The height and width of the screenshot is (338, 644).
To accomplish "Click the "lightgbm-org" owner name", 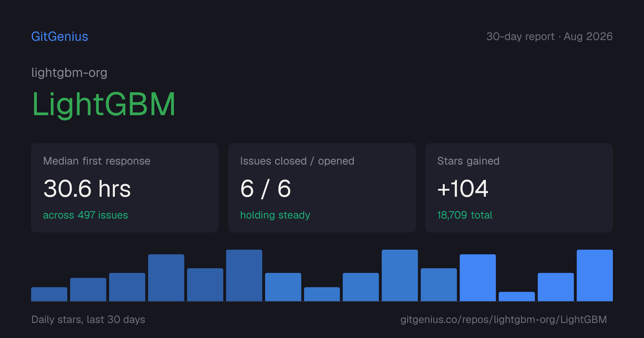I will (x=69, y=73).
